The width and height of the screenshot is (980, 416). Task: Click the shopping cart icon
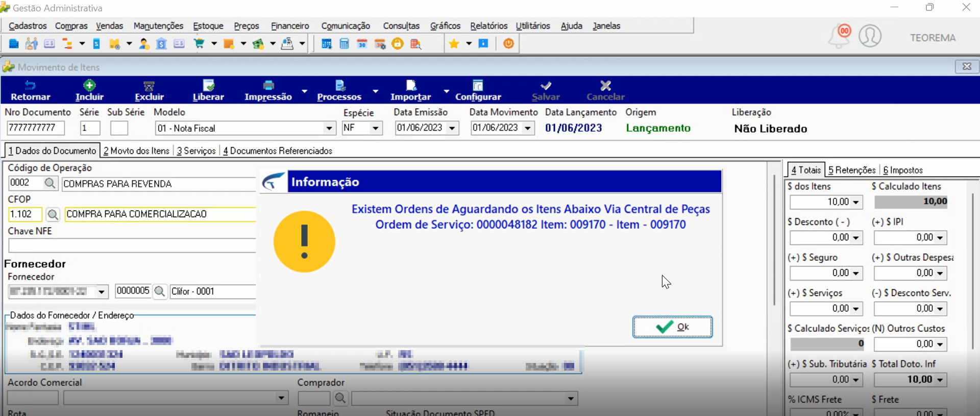199,44
